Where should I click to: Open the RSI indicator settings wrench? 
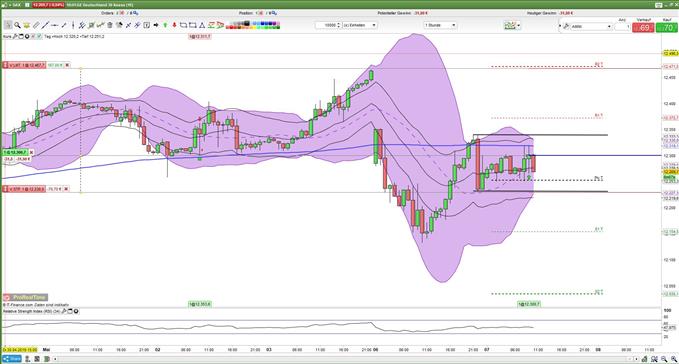[x=64, y=311]
